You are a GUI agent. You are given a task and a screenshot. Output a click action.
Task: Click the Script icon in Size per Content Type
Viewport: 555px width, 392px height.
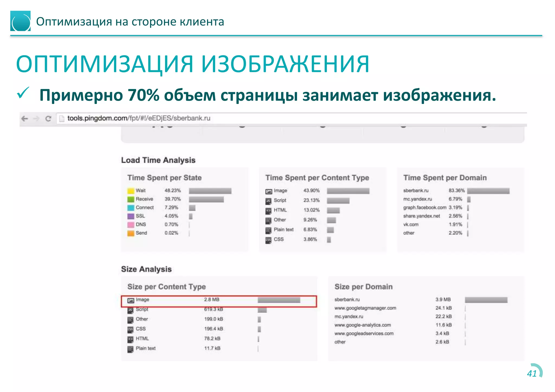[x=131, y=310]
